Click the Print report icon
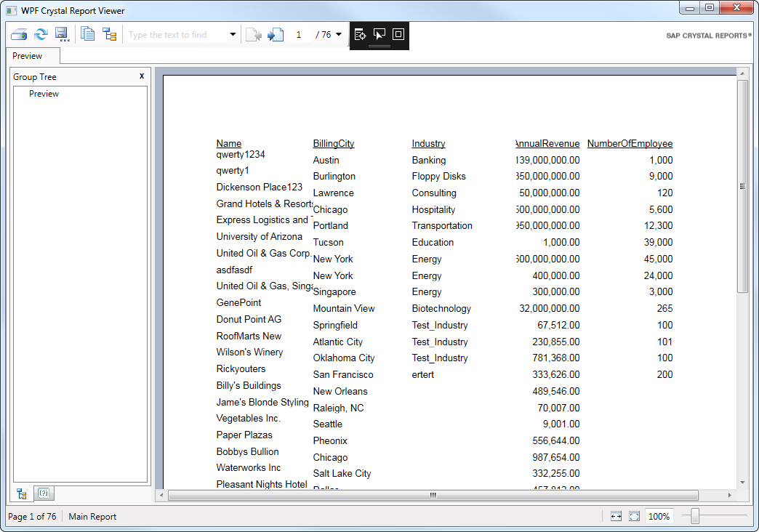 [x=18, y=33]
